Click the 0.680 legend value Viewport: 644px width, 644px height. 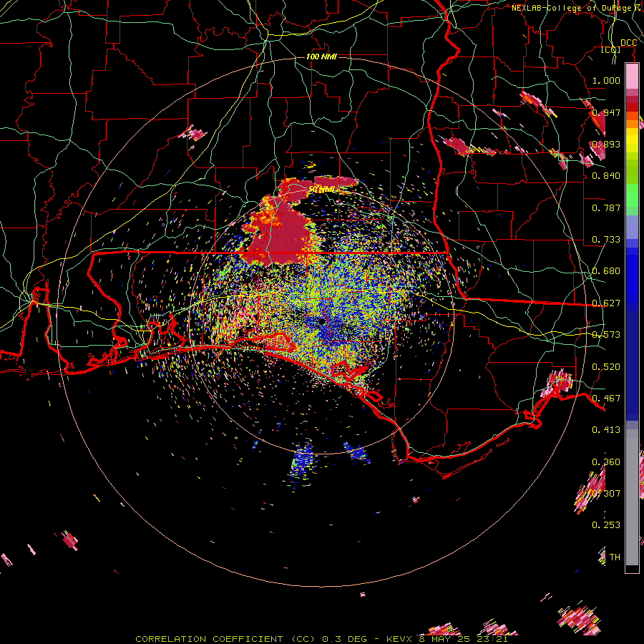pyautogui.click(x=606, y=271)
